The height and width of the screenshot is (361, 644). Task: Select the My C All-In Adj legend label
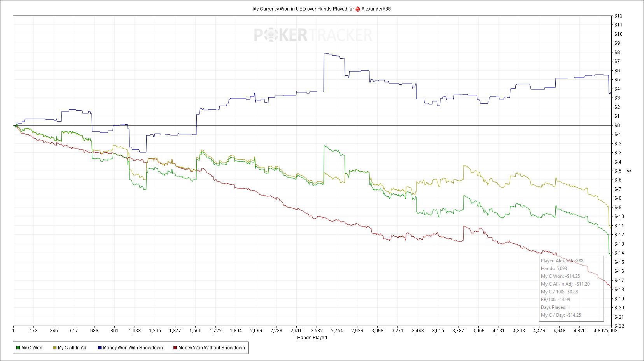[72, 348]
